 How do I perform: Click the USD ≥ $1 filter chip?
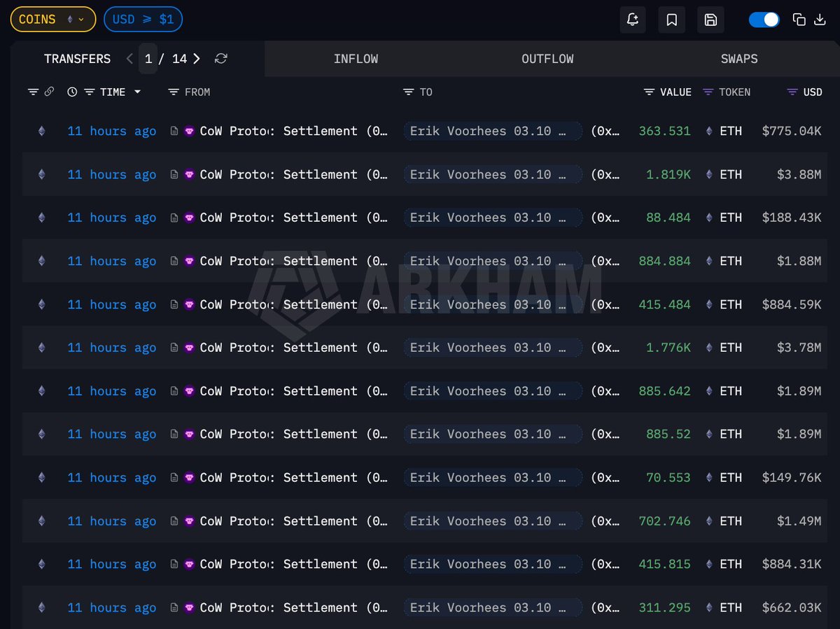pyautogui.click(x=143, y=20)
